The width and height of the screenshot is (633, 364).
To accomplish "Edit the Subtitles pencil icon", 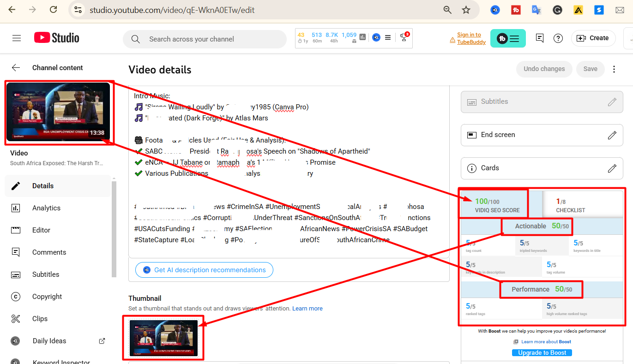I will 612,102.
